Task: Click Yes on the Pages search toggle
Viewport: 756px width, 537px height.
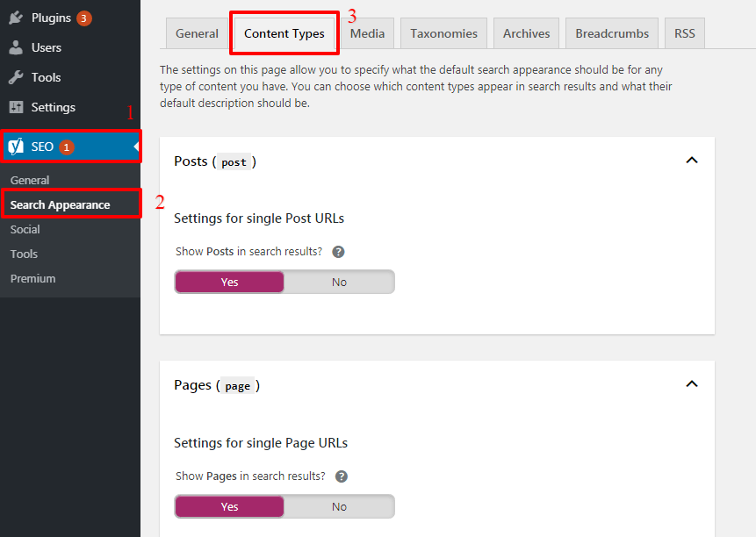Action: click(x=229, y=506)
